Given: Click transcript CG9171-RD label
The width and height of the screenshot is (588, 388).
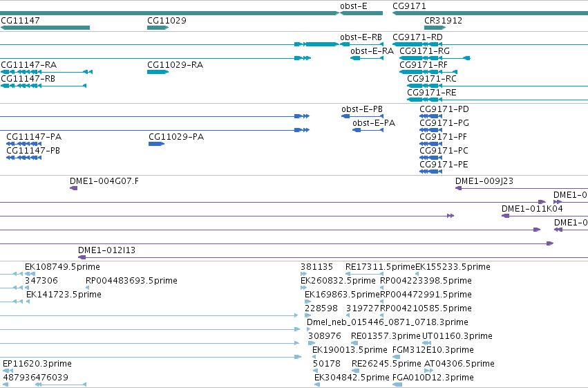Looking at the screenshot, I should (x=417, y=37).
